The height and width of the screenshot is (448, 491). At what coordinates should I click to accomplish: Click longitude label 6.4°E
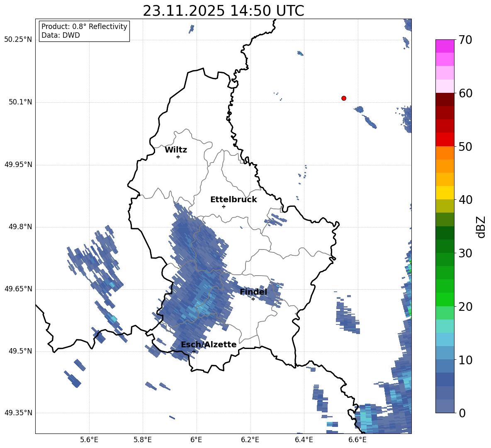[x=304, y=440]
